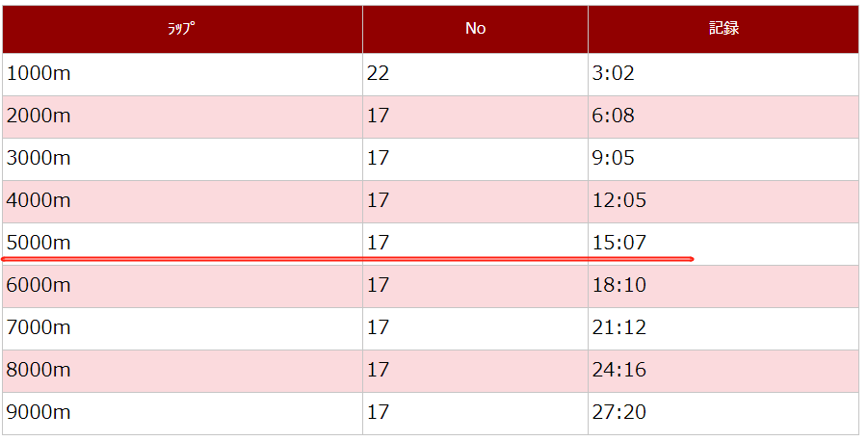
Task: Click the ラップ column header
Action: tap(181, 29)
